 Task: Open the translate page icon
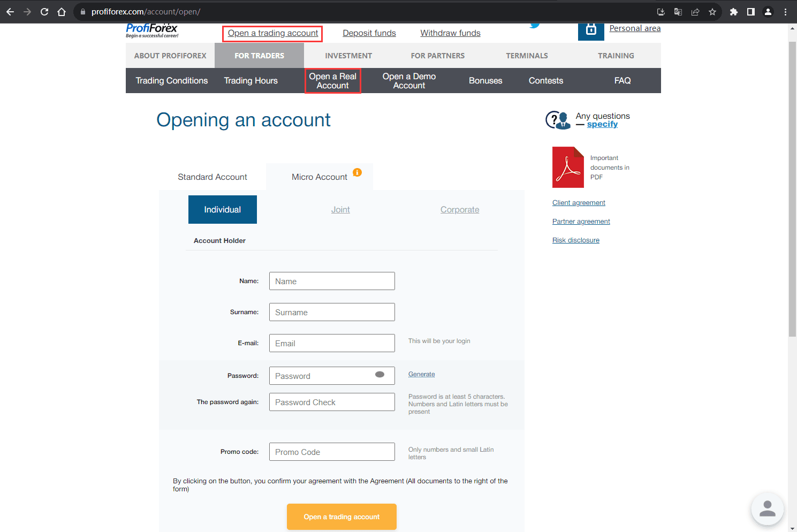pyautogui.click(x=678, y=12)
